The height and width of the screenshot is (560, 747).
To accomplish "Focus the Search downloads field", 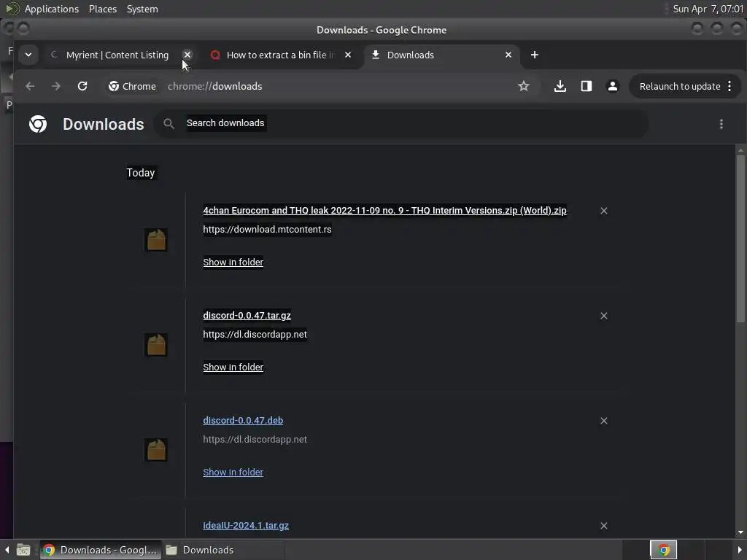I will (x=401, y=124).
